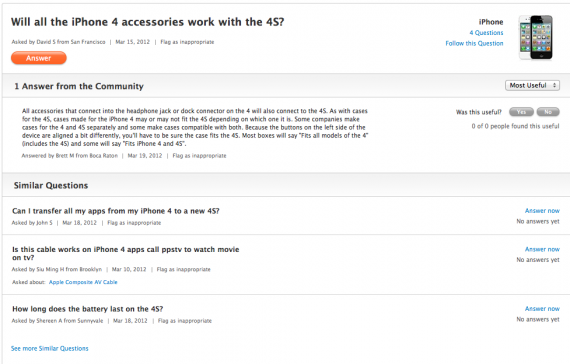Open the Apple Composite AV Cable link

point(83,282)
